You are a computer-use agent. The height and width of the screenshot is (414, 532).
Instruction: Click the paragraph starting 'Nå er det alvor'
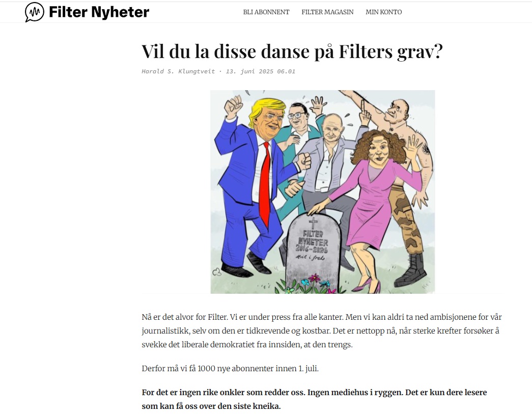[322, 331]
